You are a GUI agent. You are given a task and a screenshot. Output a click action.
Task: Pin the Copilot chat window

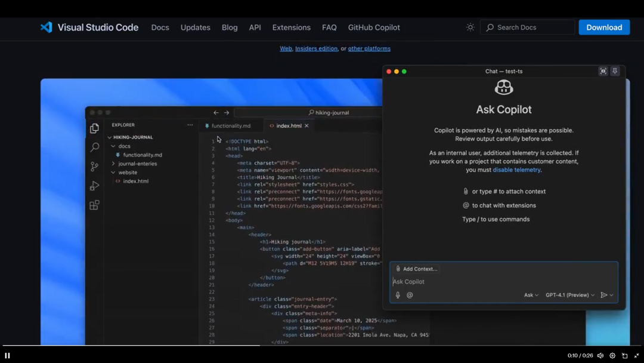[615, 71]
